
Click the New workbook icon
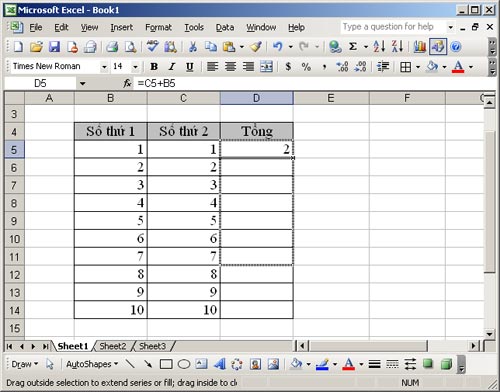tap(18, 47)
